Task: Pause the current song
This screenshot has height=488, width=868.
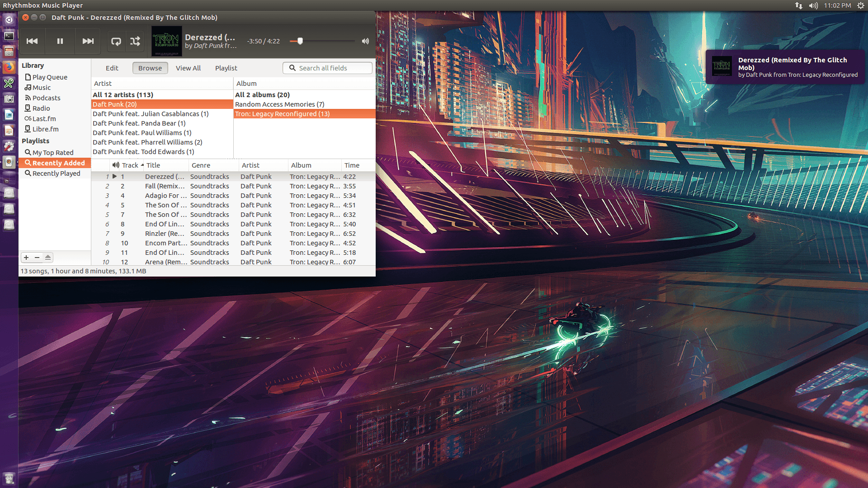Action: click(x=60, y=41)
